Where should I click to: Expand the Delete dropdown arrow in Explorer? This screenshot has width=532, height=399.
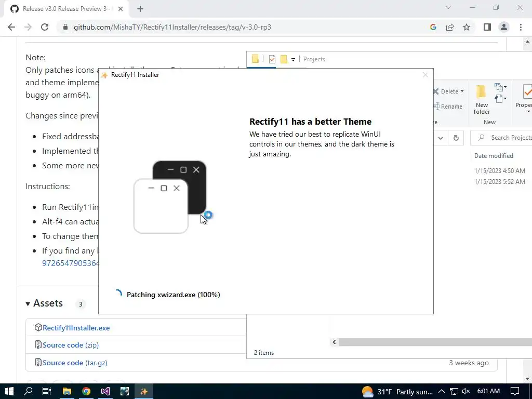point(462,91)
